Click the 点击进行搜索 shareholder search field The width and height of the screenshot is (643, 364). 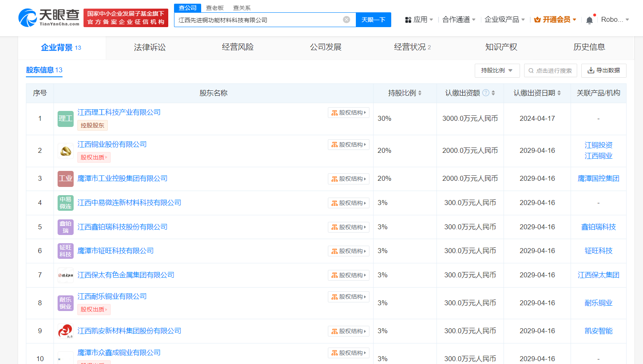(550, 71)
